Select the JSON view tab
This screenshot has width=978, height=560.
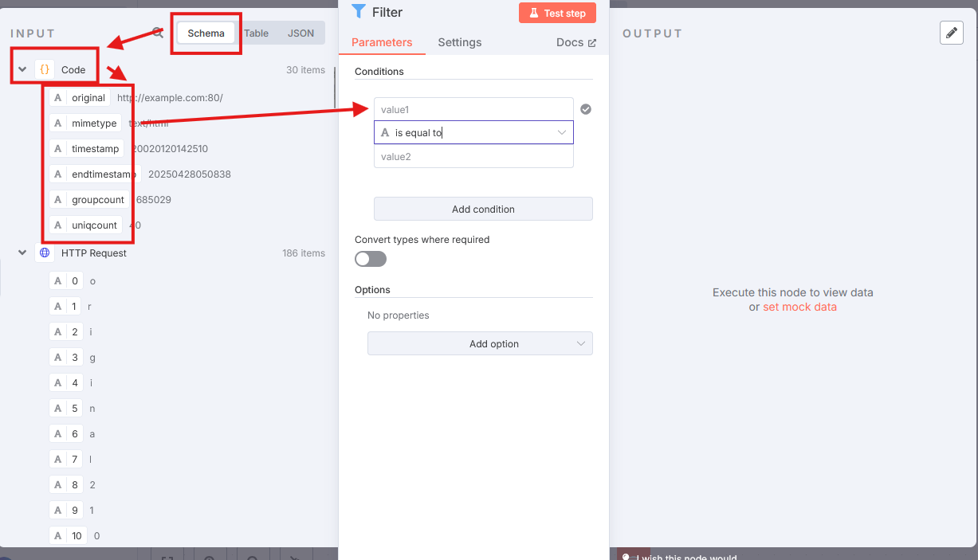[301, 33]
